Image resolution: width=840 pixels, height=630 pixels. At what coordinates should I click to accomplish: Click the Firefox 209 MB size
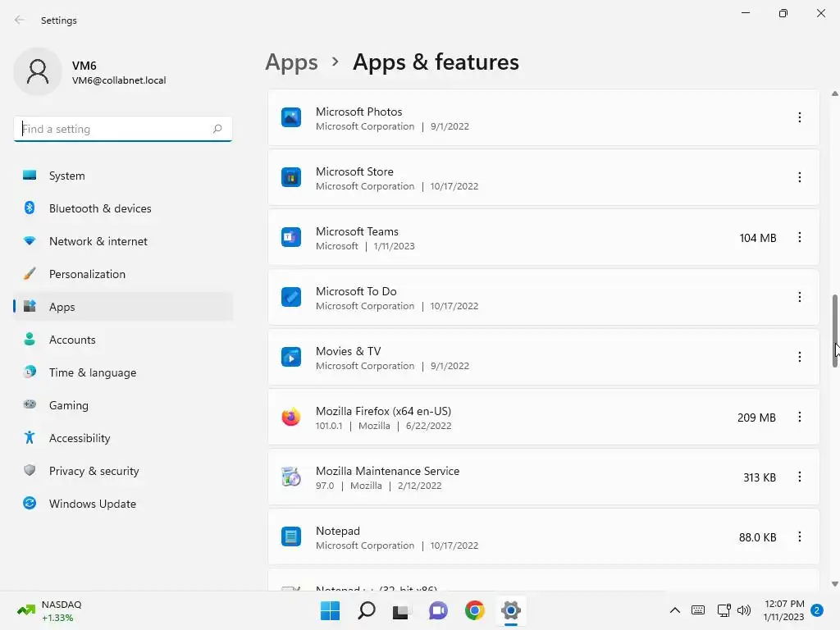[756, 418]
